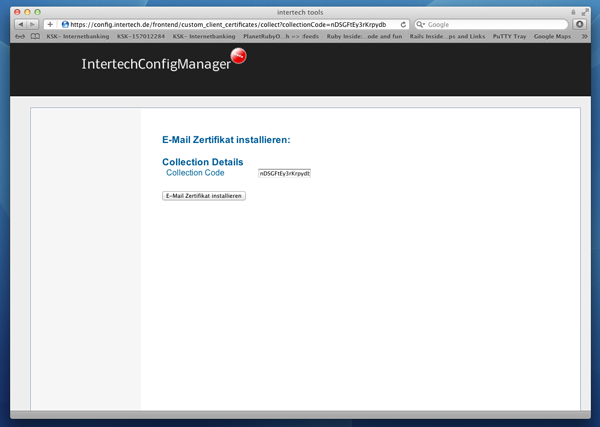The width and height of the screenshot is (600, 427).
Task: Open Reading List glasses icon
Action: [20, 36]
